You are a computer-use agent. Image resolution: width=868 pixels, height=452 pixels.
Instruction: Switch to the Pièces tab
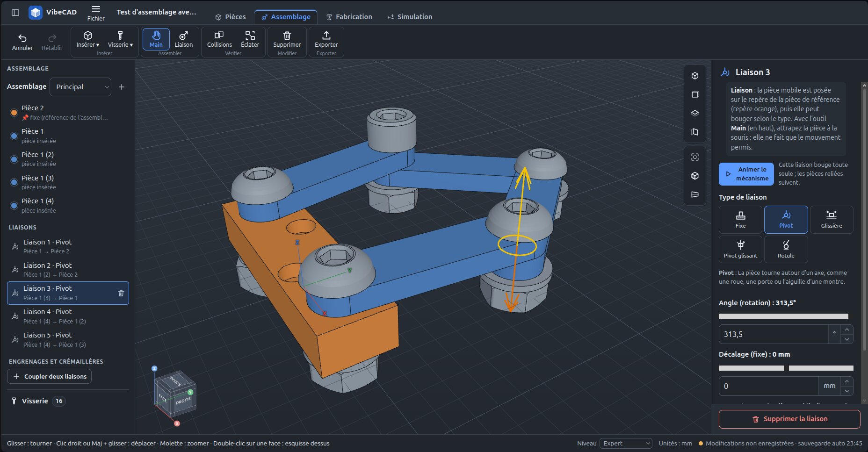point(231,17)
